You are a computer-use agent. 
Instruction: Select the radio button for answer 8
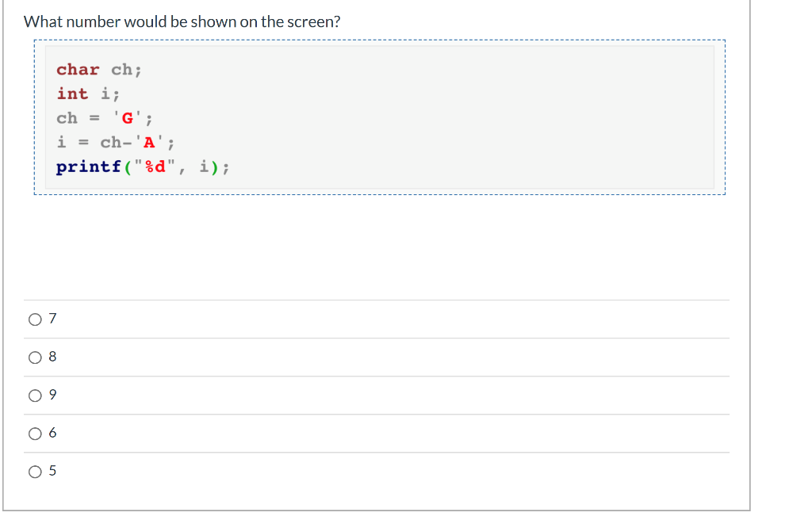coord(36,357)
